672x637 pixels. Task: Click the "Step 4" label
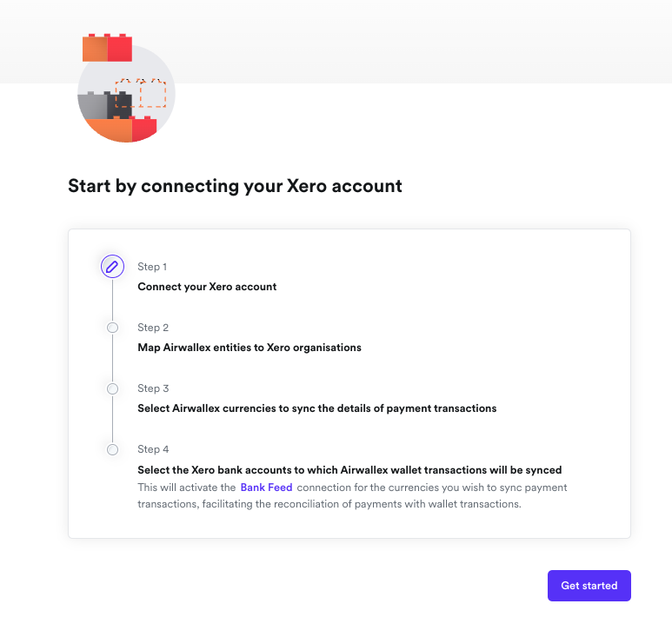click(x=153, y=449)
